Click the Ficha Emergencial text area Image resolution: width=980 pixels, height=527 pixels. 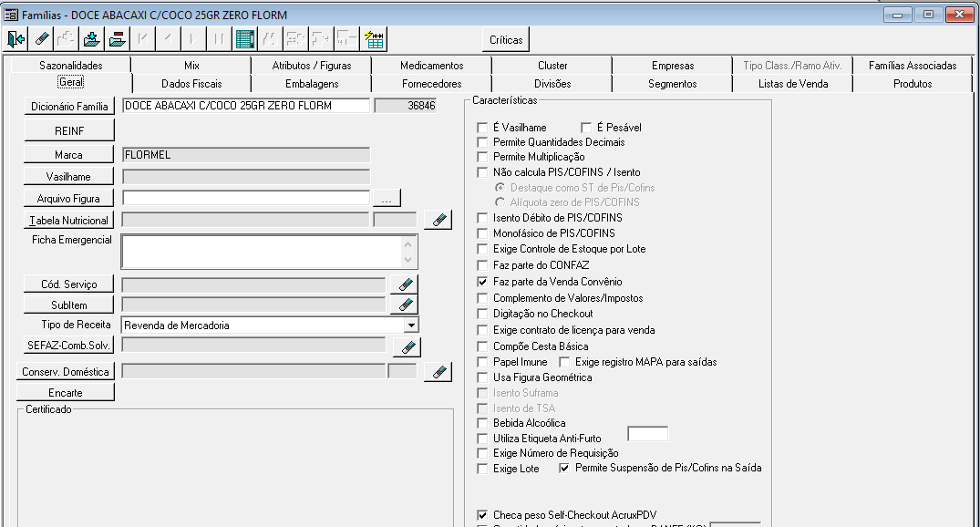(x=262, y=252)
